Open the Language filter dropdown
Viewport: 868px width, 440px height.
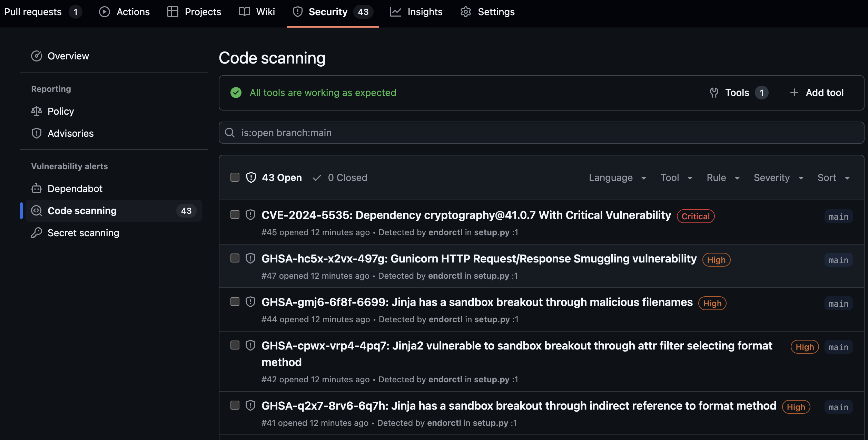coord(618,178)
